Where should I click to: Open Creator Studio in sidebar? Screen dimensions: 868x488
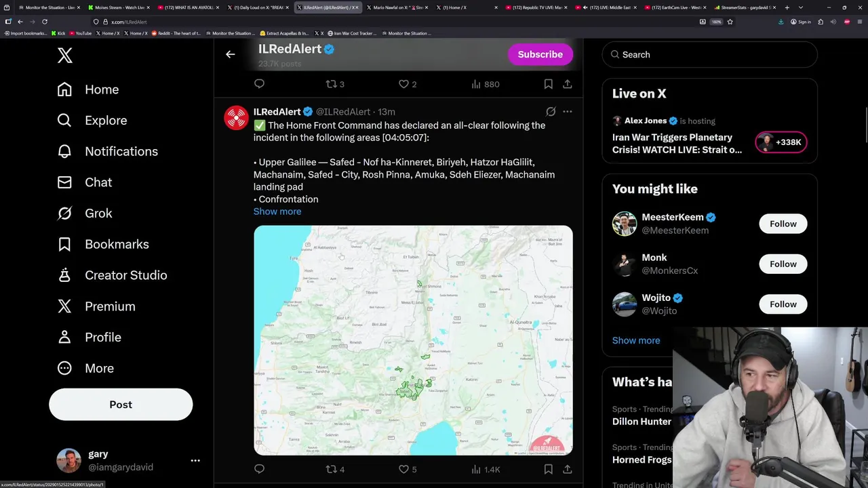113,275
